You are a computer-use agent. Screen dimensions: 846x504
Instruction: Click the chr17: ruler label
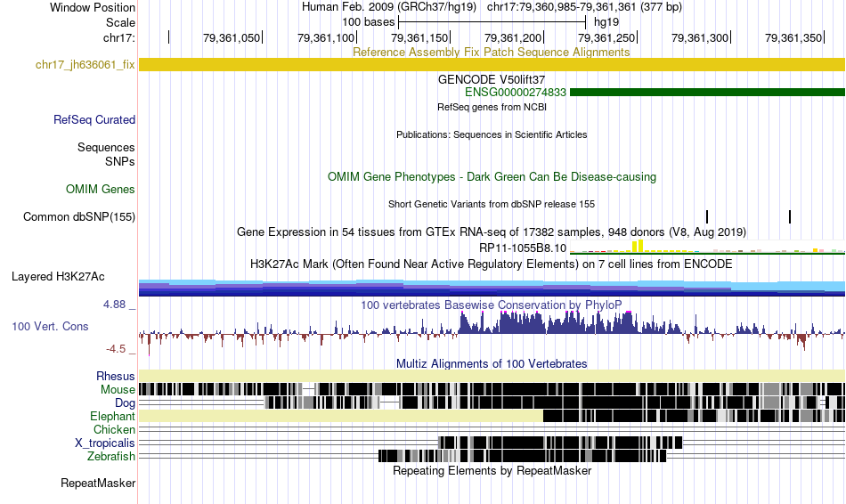[x=119, y=37]
